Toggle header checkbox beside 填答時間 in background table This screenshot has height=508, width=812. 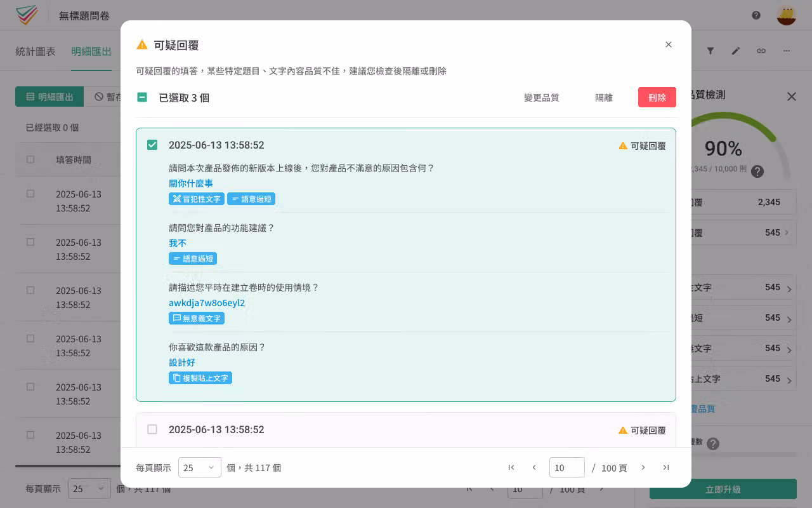30,159
